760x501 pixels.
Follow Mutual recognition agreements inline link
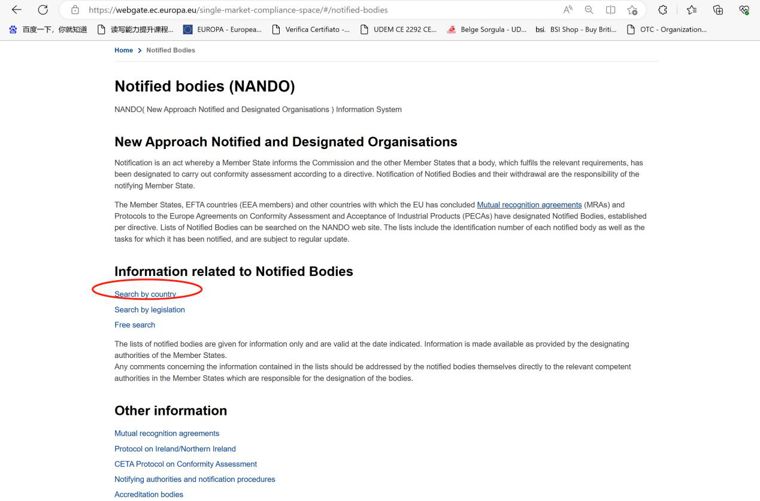(529, 204)
